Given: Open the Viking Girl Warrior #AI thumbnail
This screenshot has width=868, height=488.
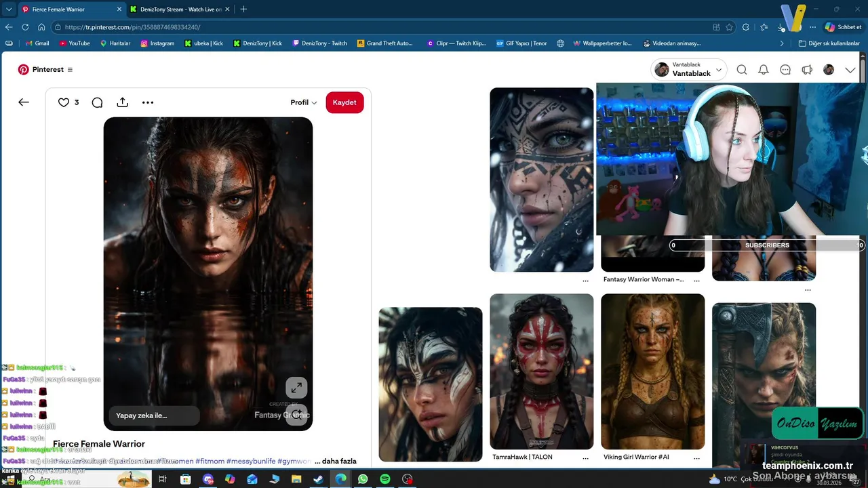Looking at the screenshot, I should (x=653, y=371).
